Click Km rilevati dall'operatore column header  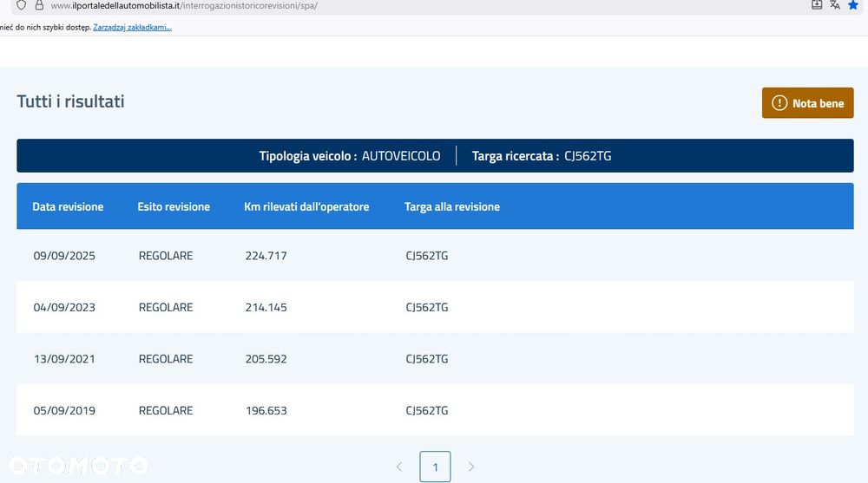(x=306, y=206)
